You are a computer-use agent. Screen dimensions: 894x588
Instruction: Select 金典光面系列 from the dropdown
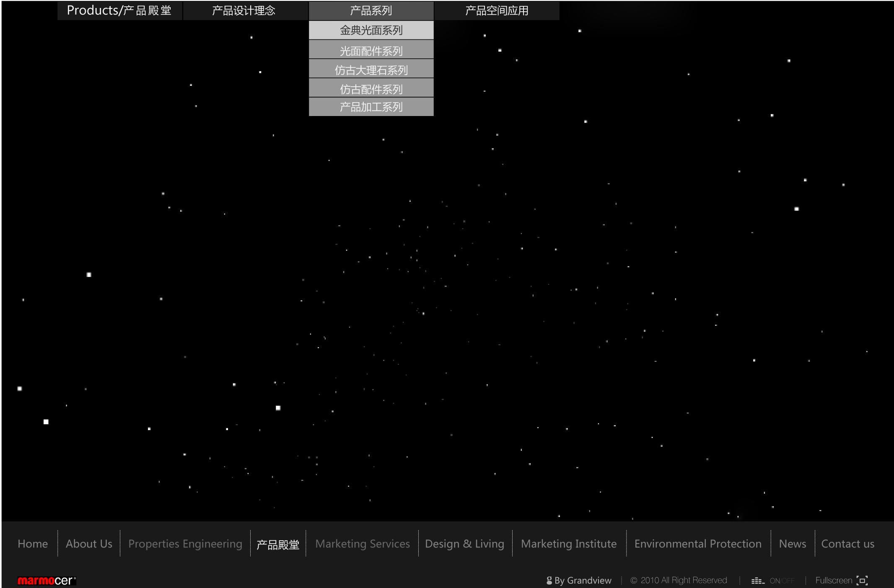pos(371,30)
